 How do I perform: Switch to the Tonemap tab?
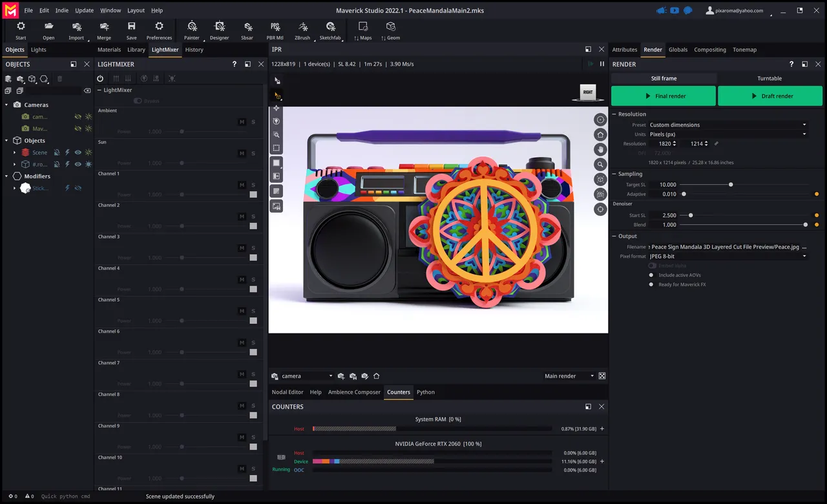point(744,50)
